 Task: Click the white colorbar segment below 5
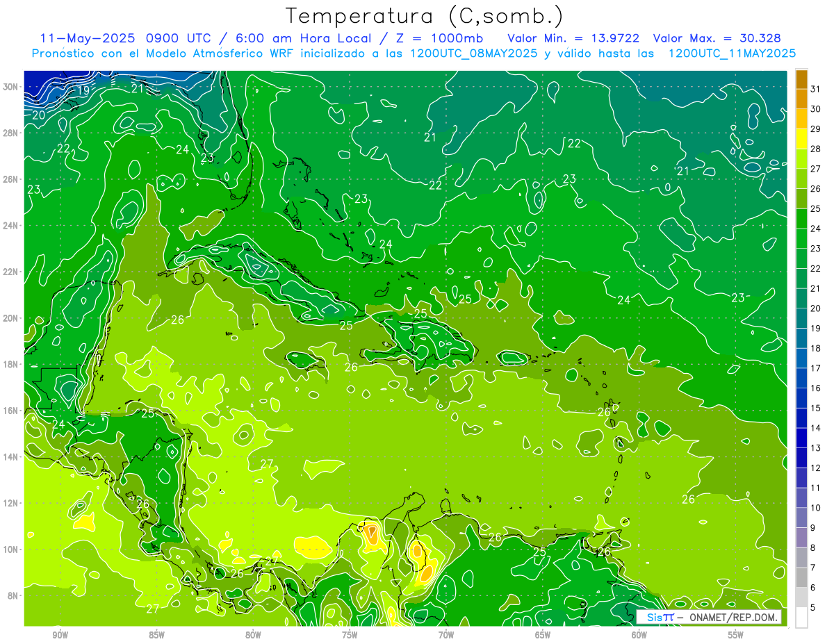(x=801, y=618)
